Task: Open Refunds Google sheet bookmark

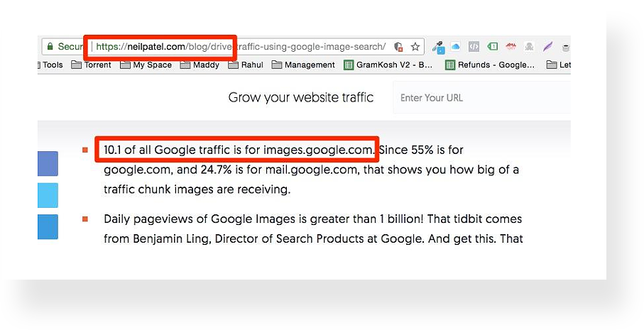Action: (x=490, y=65)
